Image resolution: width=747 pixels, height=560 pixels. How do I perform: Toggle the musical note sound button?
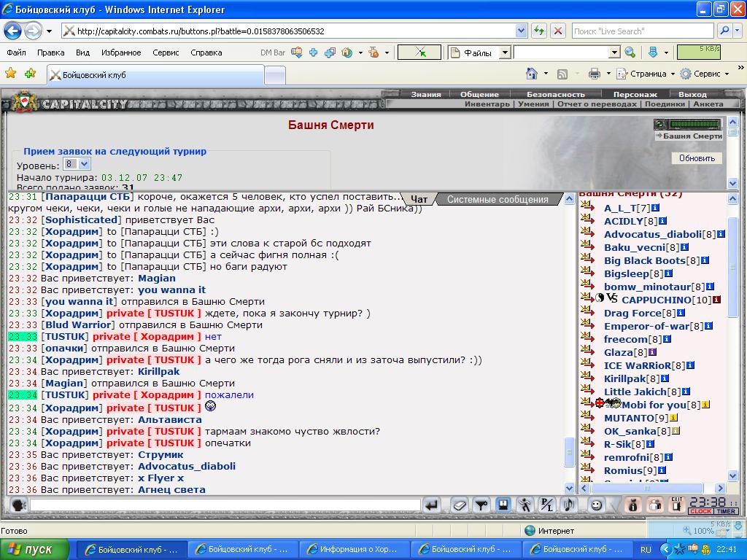tap(568, 505)
